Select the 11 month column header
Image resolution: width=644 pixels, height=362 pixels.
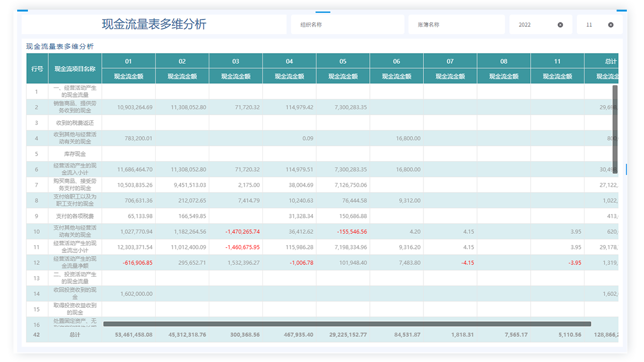557,61
